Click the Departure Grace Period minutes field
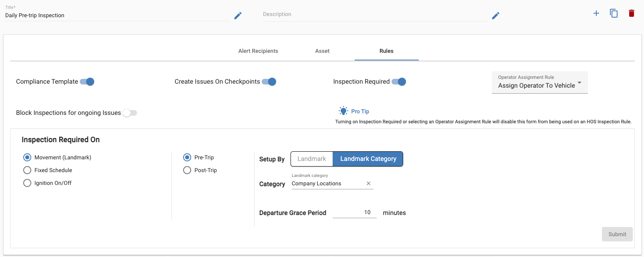644x257 pixels. (354, 212)
